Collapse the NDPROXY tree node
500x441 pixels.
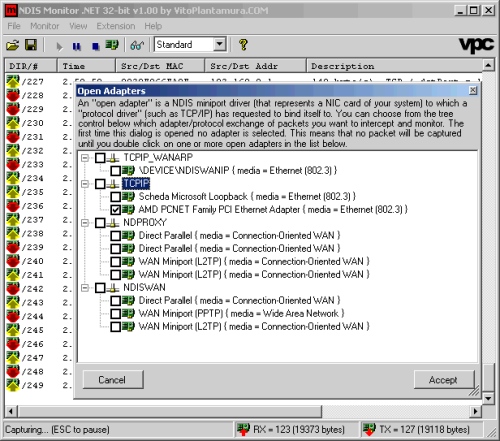[85, 223]
